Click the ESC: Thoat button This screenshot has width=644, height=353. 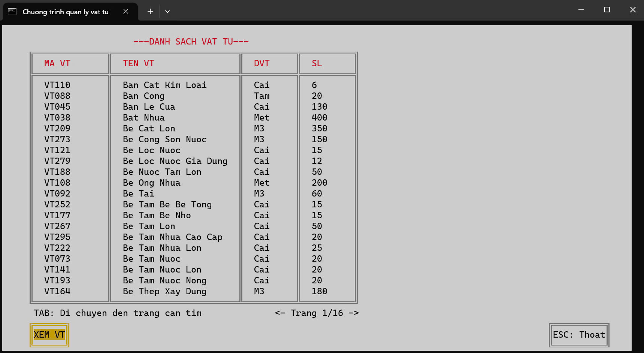pos(579,335)
